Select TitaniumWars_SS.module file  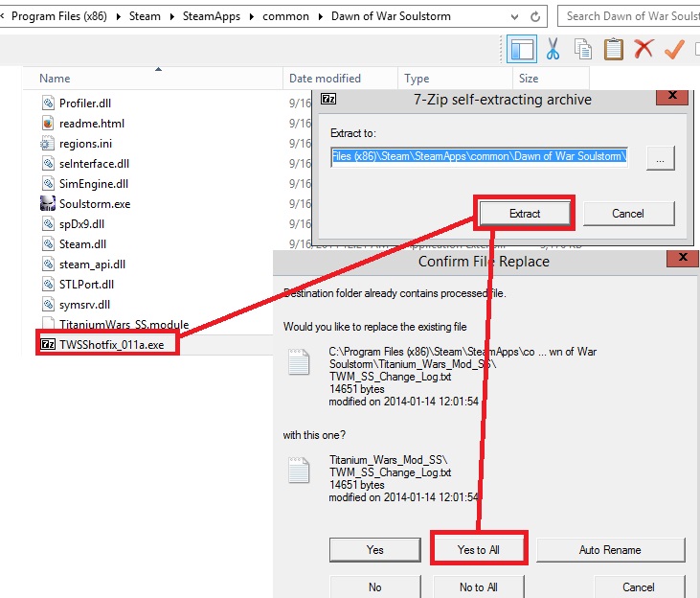point(124,325)
